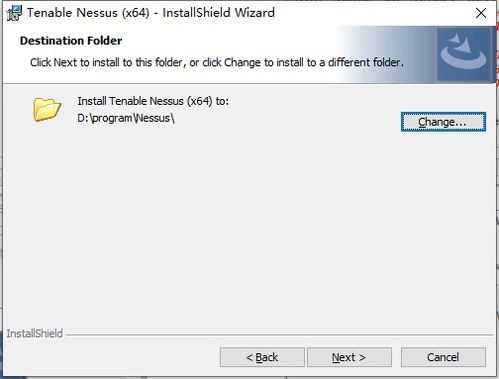
Task: Go to the Next wizard page
Action: tap(349, 357)
